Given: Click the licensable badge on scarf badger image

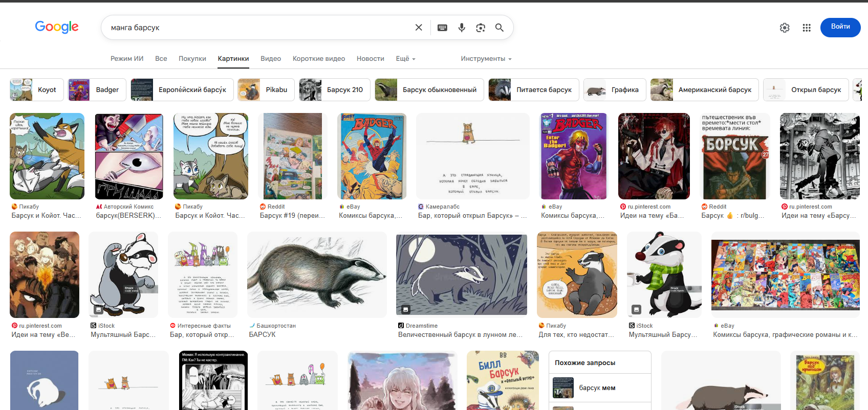Looking at the screenshot, I should [x=636, y=309].
